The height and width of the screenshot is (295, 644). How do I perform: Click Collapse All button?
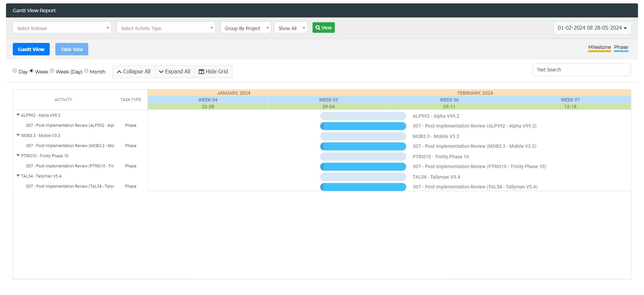pyautogui.click(x=133, y=71)
